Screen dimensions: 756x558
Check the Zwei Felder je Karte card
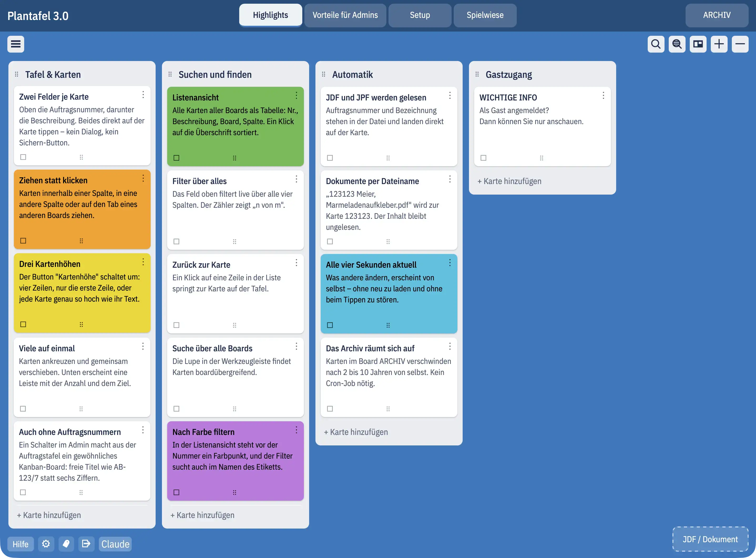click(23, 157)
